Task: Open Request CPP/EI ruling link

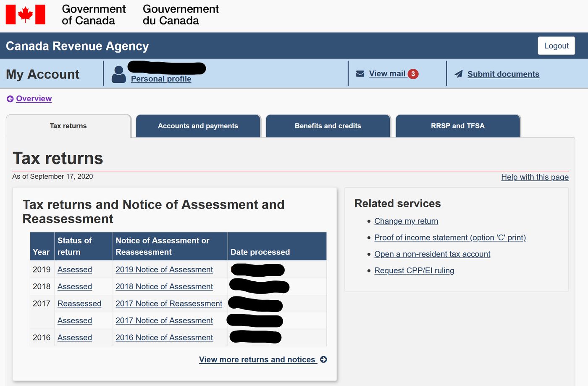Action: point(414,270)
